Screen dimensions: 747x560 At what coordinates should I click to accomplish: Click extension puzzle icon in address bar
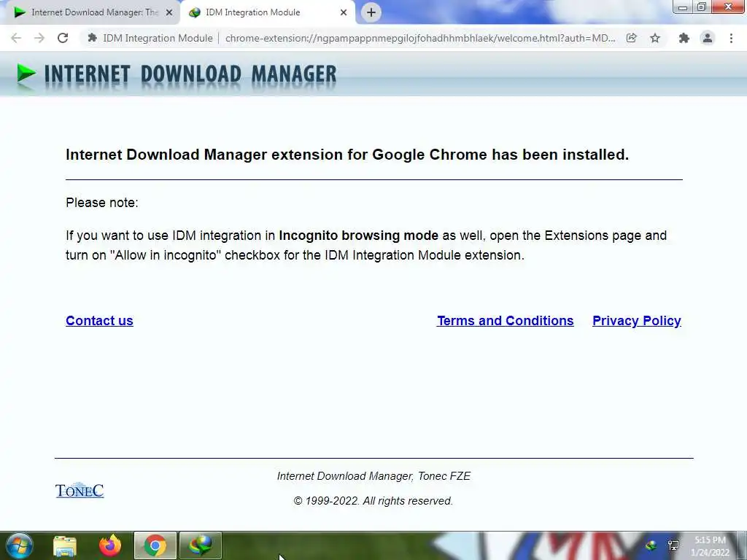point(93,38)
